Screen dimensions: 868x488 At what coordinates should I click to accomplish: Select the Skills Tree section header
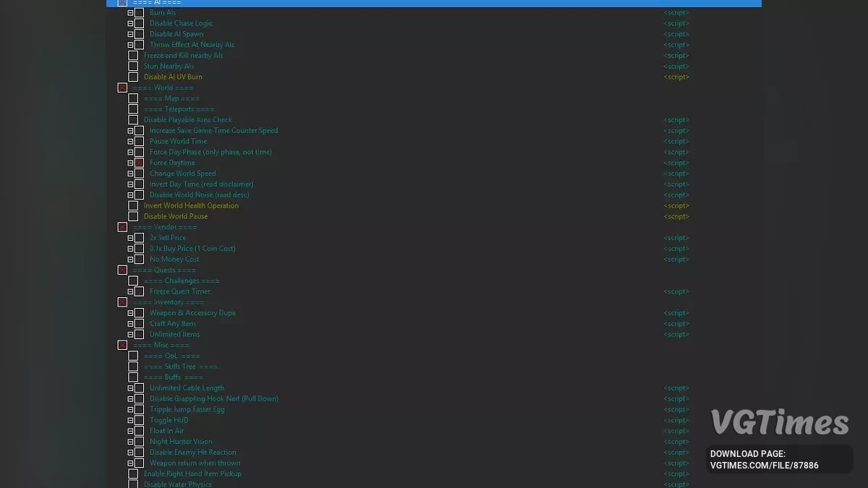(x=180, y=367)
